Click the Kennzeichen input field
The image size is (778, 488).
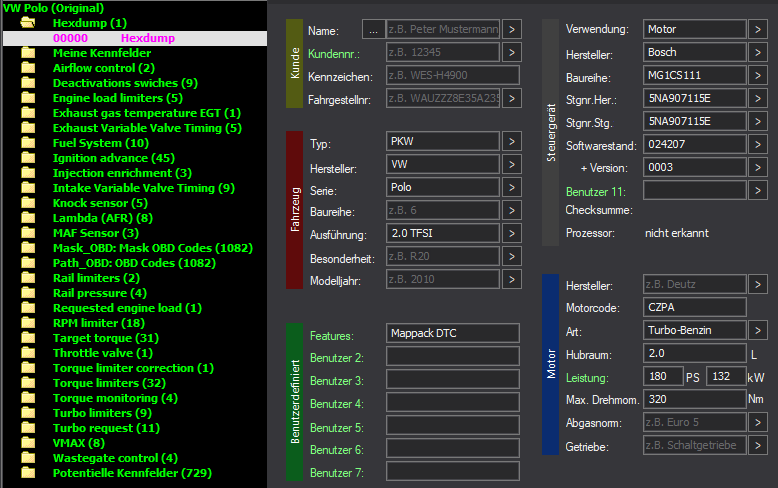(453, 75)
